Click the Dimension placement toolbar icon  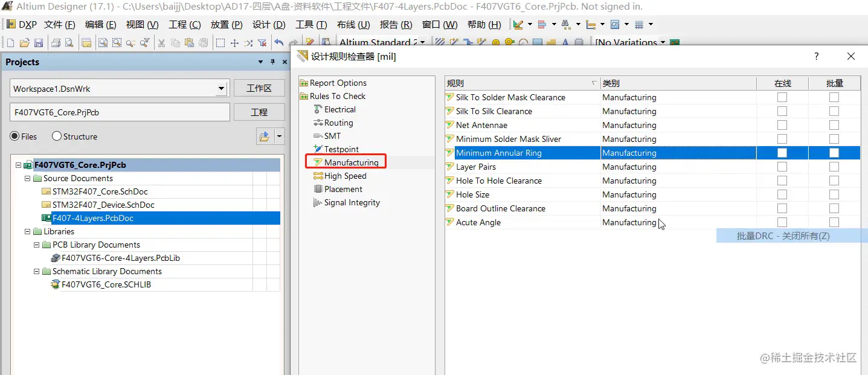point(591,25)
